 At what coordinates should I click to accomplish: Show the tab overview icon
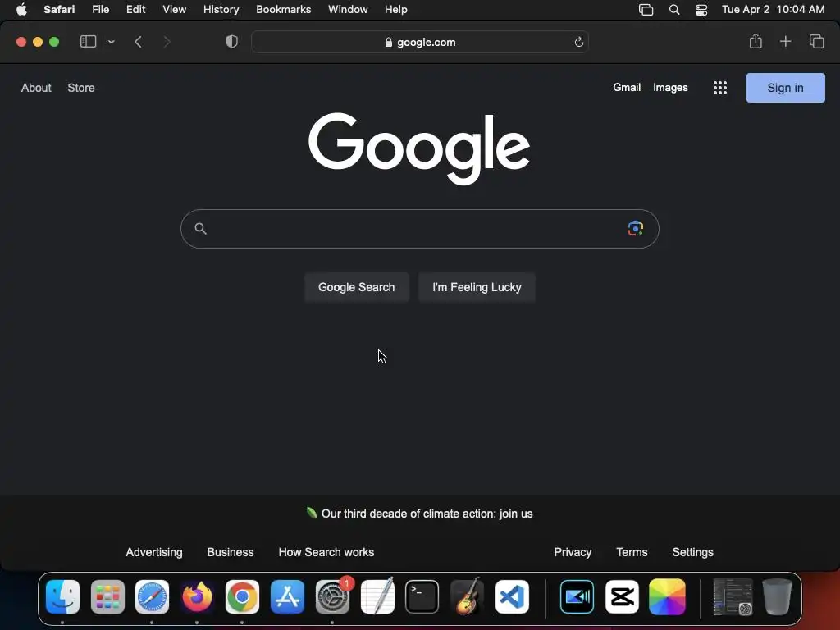click(816, 41)
